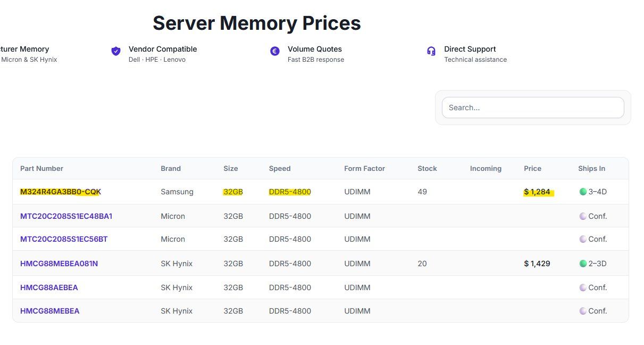Image resolution: width=644 pixels, height=345 pixels.
Task: Open part HMCG88MEBEA081N link
Action: tap(59, 264)
